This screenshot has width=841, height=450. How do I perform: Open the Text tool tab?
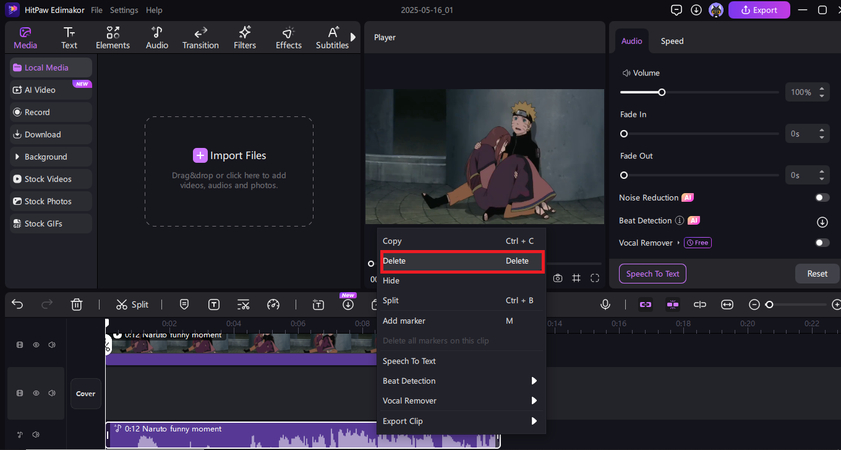point(69,38)
